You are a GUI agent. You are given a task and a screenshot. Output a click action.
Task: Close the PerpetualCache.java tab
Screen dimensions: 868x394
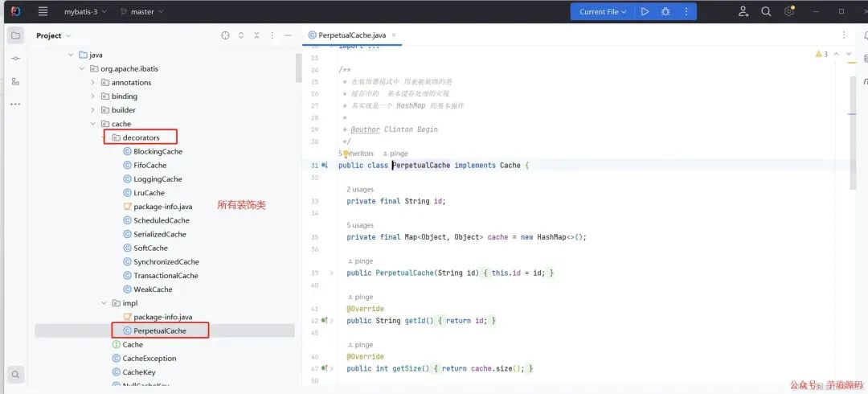click(x=394, y=35)
